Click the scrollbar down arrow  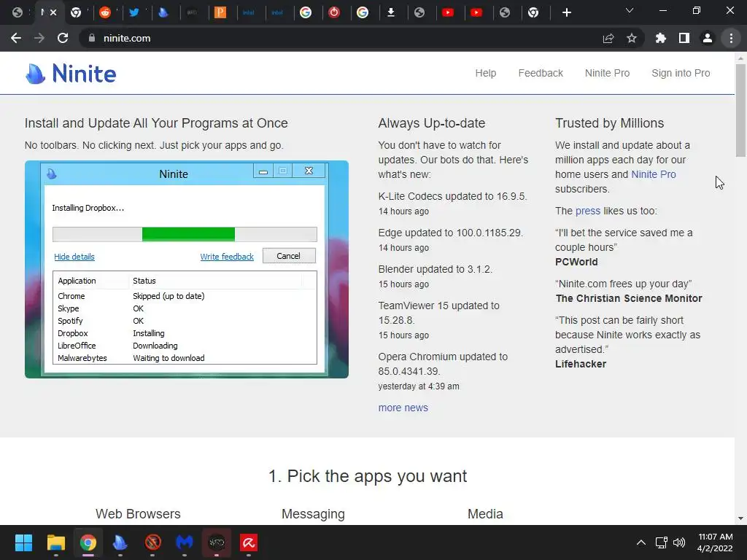tap(740, 518)
